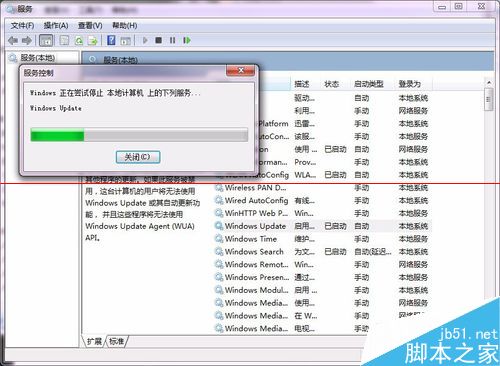This screenshot has height=366, width=500.
Task: Select the Windows Search service name
Action: click(x=254, y=252)
